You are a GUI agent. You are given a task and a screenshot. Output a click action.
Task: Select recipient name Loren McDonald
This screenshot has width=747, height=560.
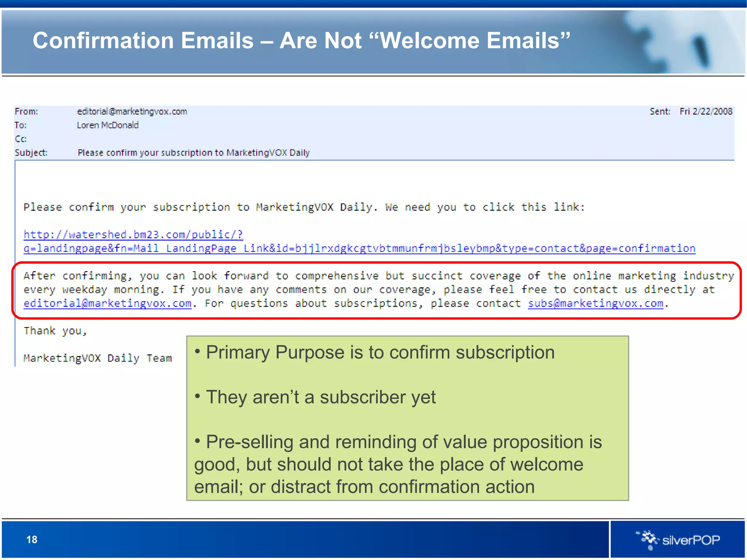[108, 125]
